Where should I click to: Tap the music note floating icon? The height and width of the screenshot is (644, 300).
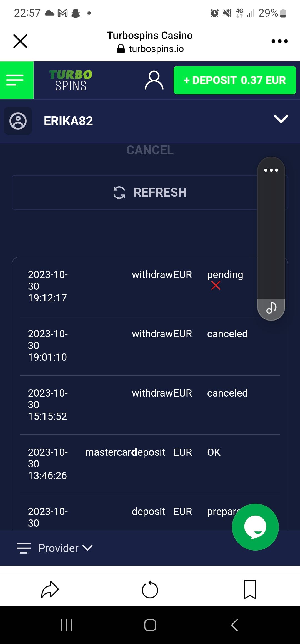[271, 308]
